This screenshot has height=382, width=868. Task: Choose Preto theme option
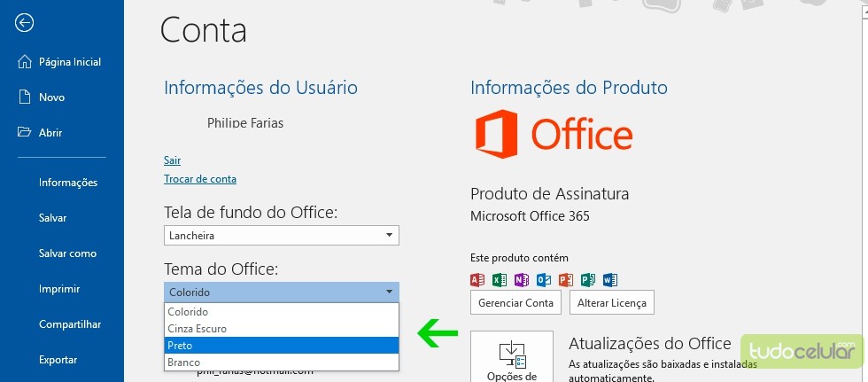pyautogui.click(x=282, y=346)
